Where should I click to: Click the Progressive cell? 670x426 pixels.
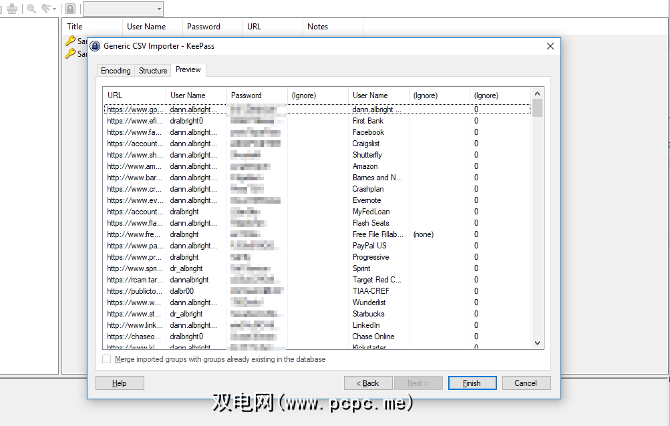point(370,257)
